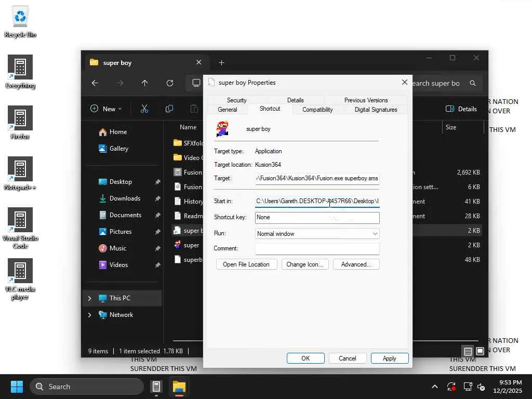Click the Apply button
Viewport: 532px width, 399px height.
tap(390, 358)
